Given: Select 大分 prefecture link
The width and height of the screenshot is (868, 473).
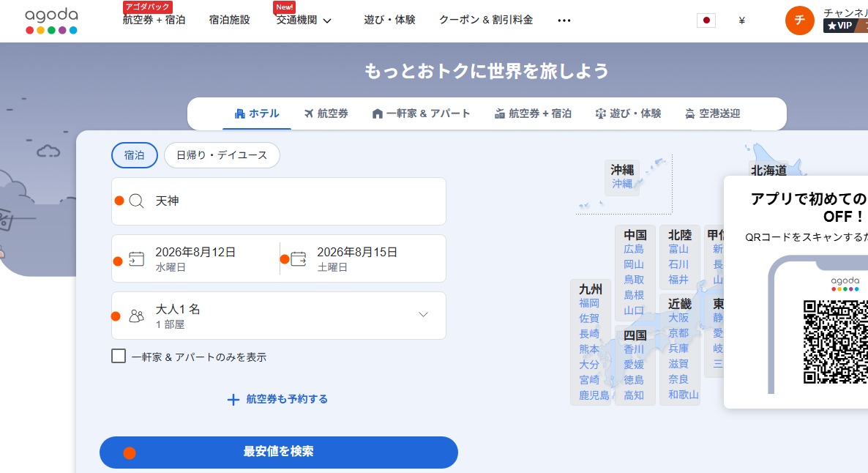Looking at the screenshot, I should 589,365.
